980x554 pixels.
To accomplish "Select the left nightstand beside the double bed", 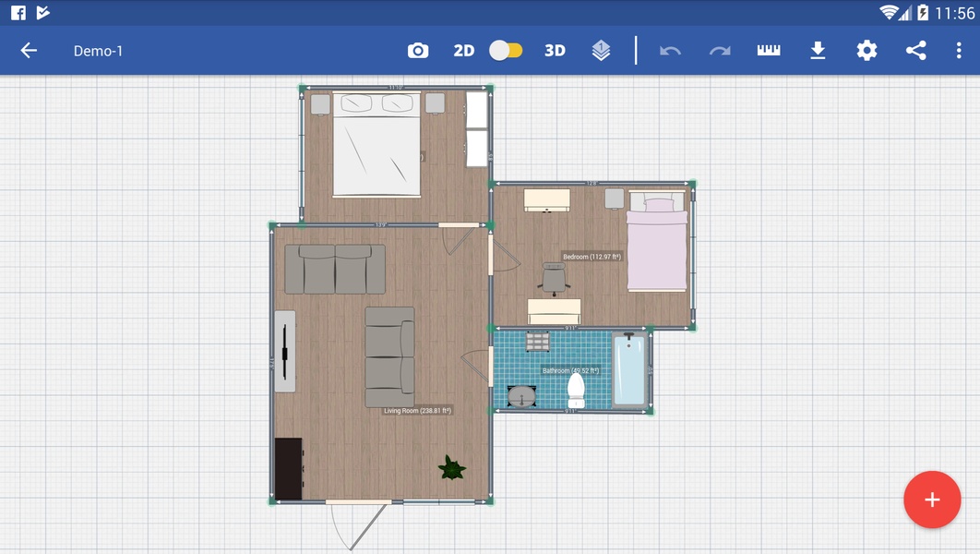I will (x=320, y=103).
